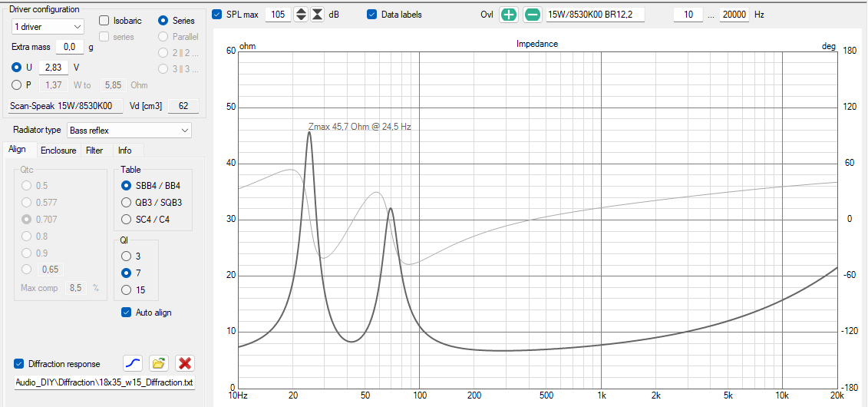This screenshot has width=868, height=407.
Task: Select the U voltage radio button
Action: pyautogui.click(x=17, y=68)
